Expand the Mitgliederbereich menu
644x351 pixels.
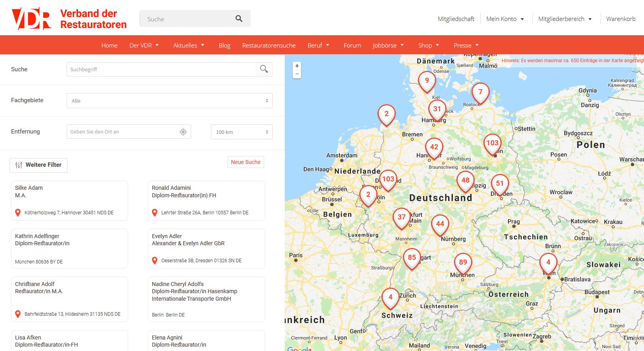tap(565, 19)
